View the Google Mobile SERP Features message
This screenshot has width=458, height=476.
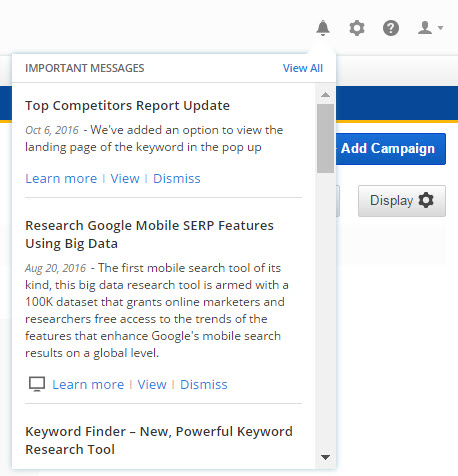coord(152,385)
